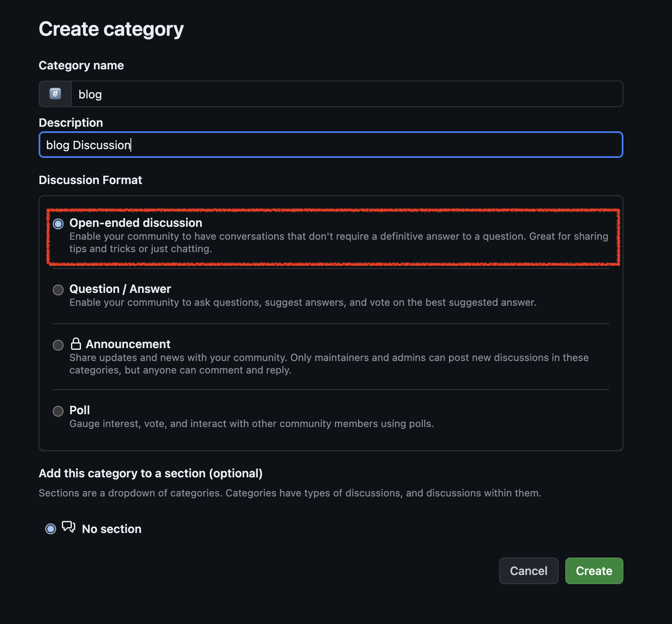
Task: Click into the Description text field
Action: click(331, 145)
